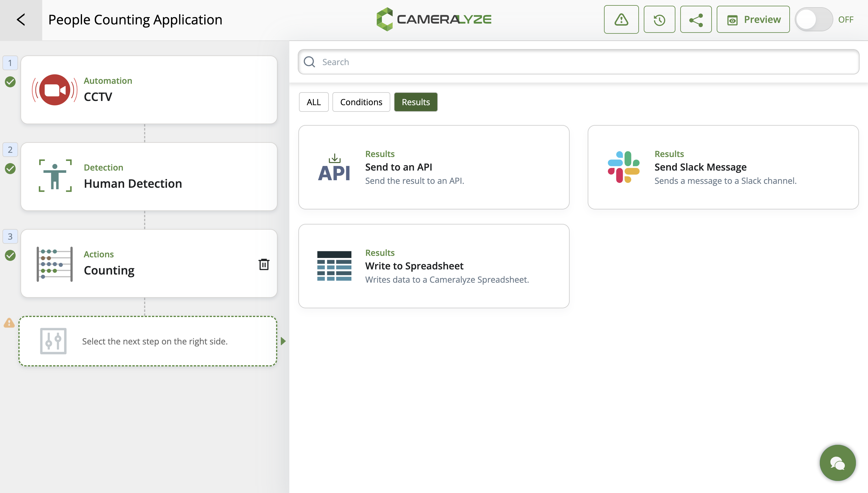Click the Cameralyze logo

(x=434, y=19)
